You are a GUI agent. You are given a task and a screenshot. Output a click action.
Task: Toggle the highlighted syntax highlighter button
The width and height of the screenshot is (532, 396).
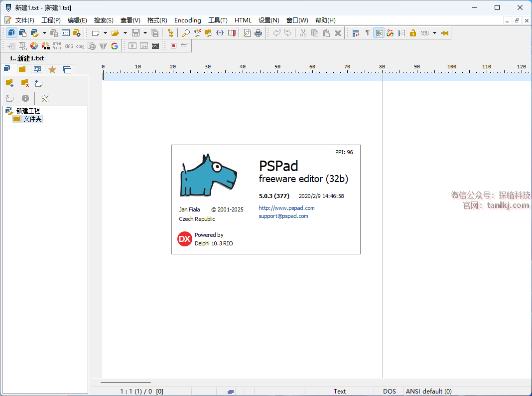tap(379, 33)
